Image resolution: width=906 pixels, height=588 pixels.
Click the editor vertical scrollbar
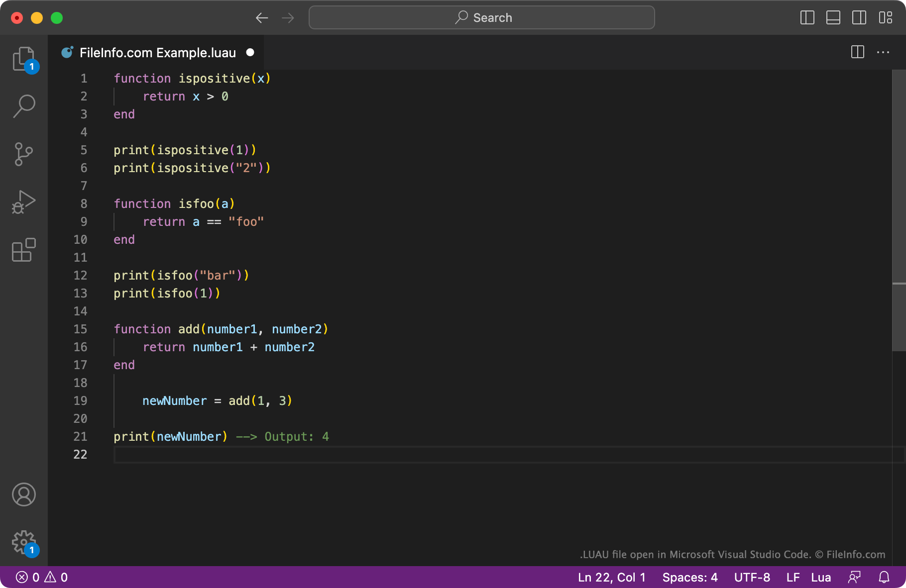[x=899, y=209]
